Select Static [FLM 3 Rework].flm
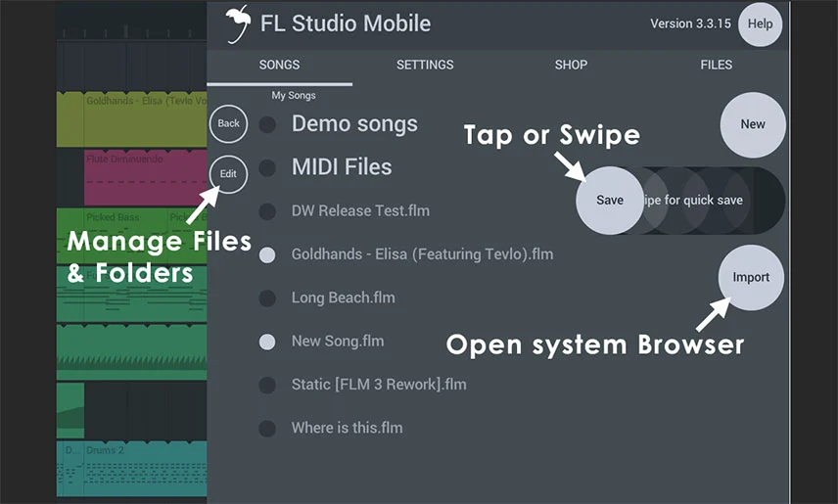Screen dimensions: 838x504 pyautogui.click(x=379, y=385)
